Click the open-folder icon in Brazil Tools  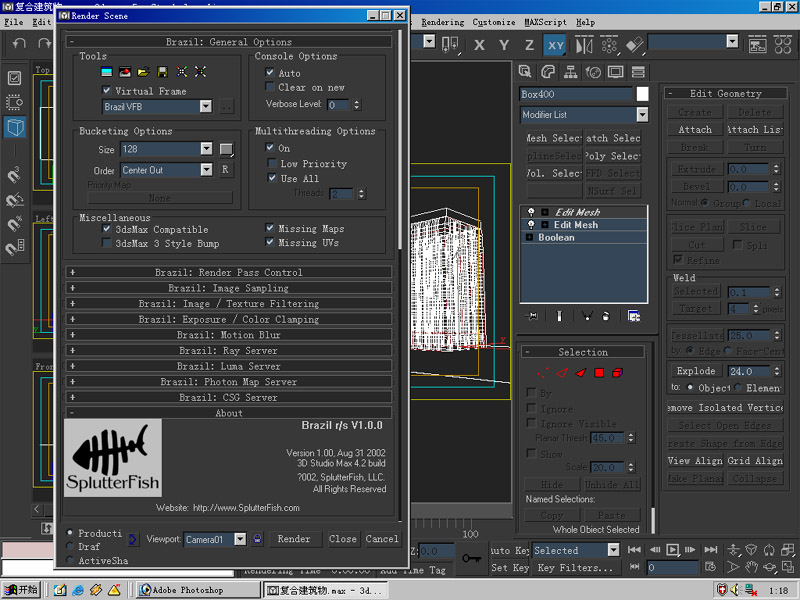(x=143, y=72)
